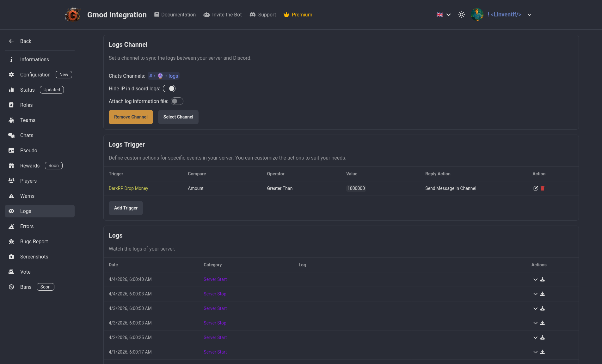Disable Hide IP in discord logs

[x=169, y=89]
